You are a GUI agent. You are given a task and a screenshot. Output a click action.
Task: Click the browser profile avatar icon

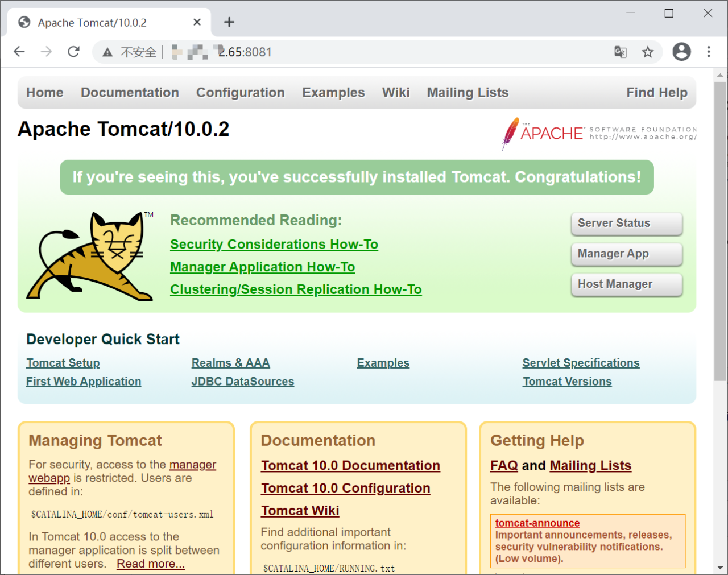pyautogui.click(x=681, y=51)
